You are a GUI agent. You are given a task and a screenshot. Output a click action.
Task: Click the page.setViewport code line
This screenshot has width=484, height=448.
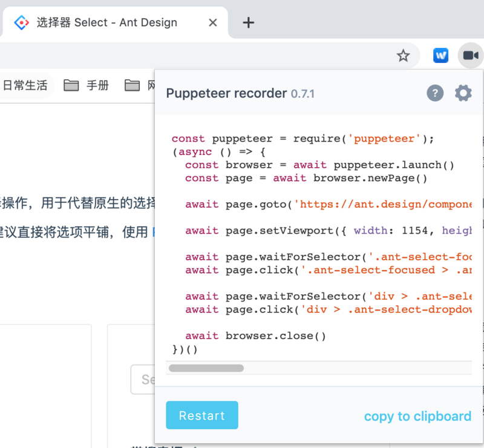329,231
